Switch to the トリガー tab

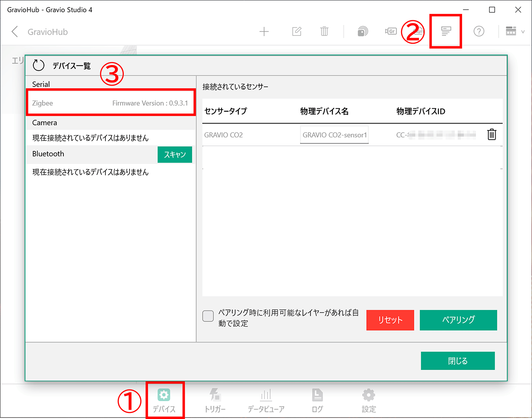215,400
